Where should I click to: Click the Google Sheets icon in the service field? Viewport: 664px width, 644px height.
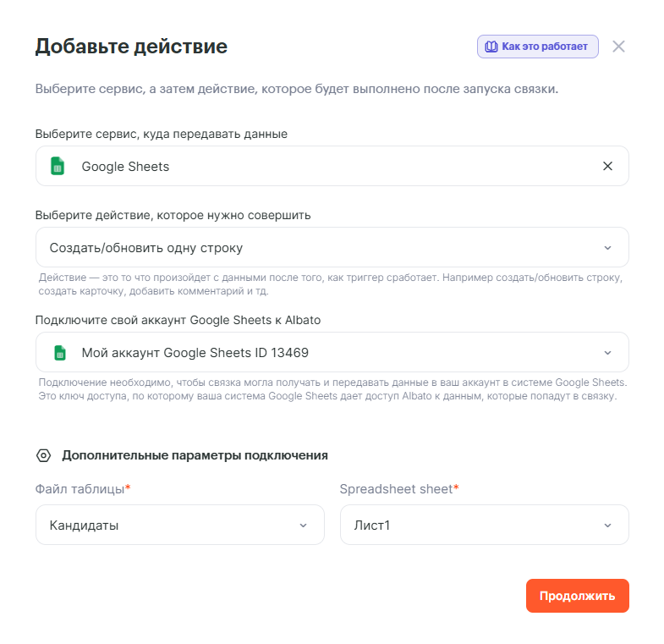pos(58,166)
